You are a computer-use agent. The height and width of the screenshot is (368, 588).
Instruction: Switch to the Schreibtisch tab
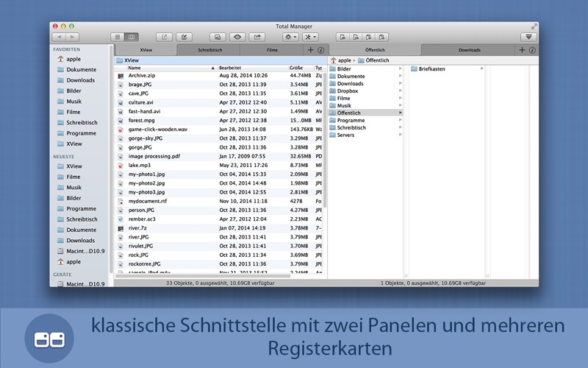pyautogui.click(x=209, y=50)
